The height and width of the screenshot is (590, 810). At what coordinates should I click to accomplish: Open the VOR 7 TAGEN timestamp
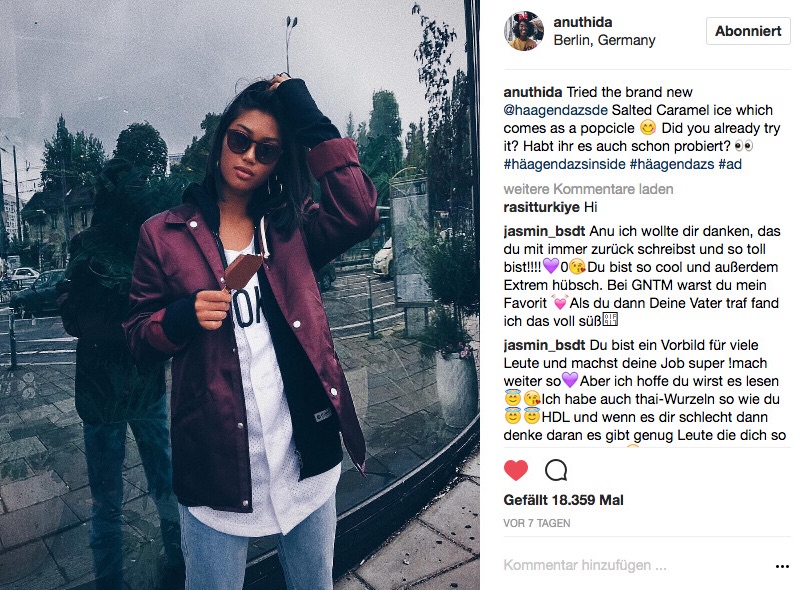tap(537, 523)
